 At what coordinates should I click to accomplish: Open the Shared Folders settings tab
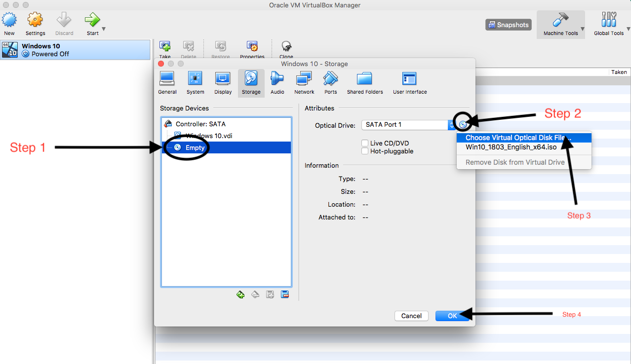(365, 83)
